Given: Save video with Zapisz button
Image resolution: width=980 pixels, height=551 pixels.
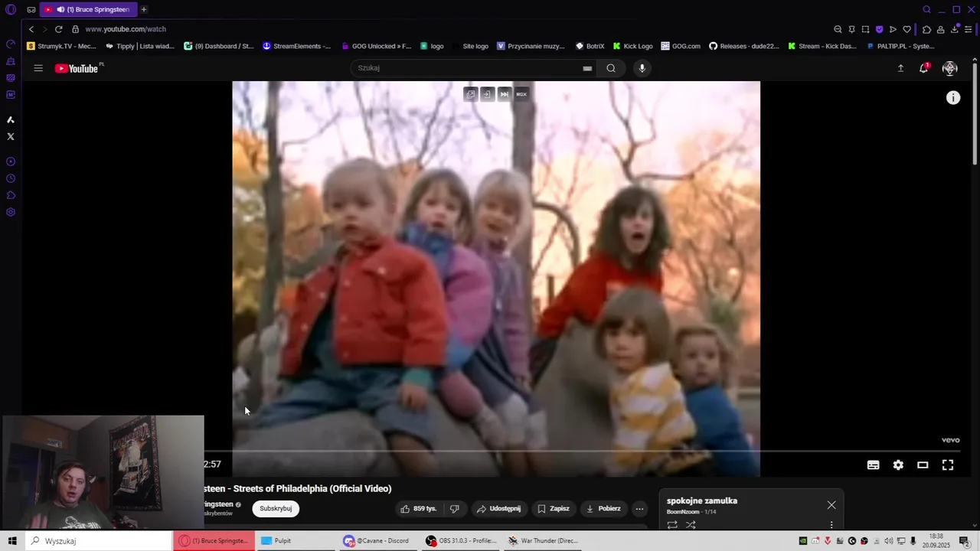Looking at the screenshot, I should click(x=553, y=508).
